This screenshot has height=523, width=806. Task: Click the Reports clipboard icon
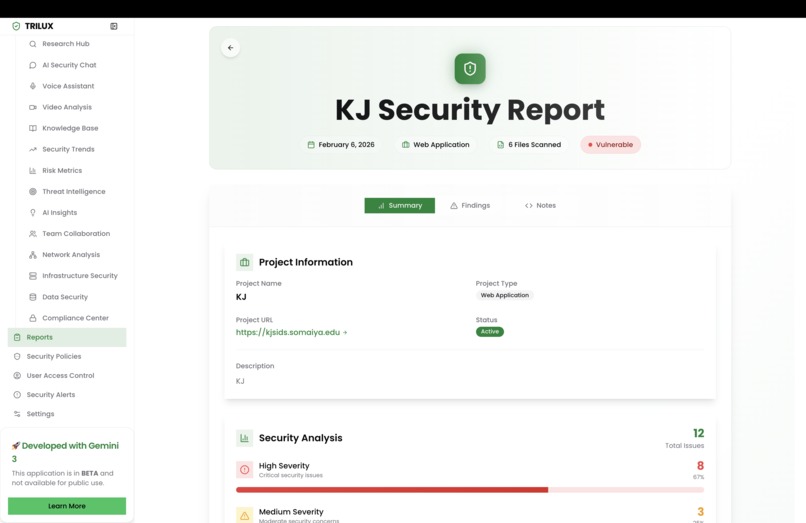17,337
